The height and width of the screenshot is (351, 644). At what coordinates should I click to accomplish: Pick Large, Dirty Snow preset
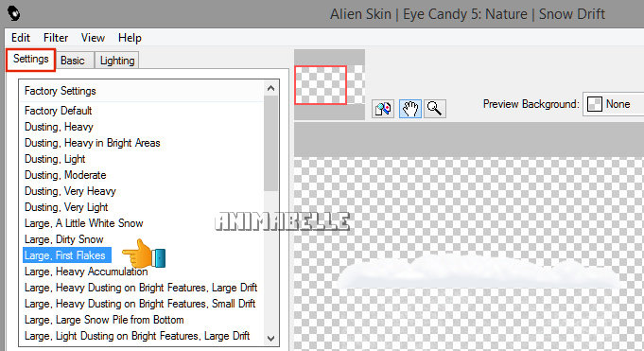[x=63, y=239]
